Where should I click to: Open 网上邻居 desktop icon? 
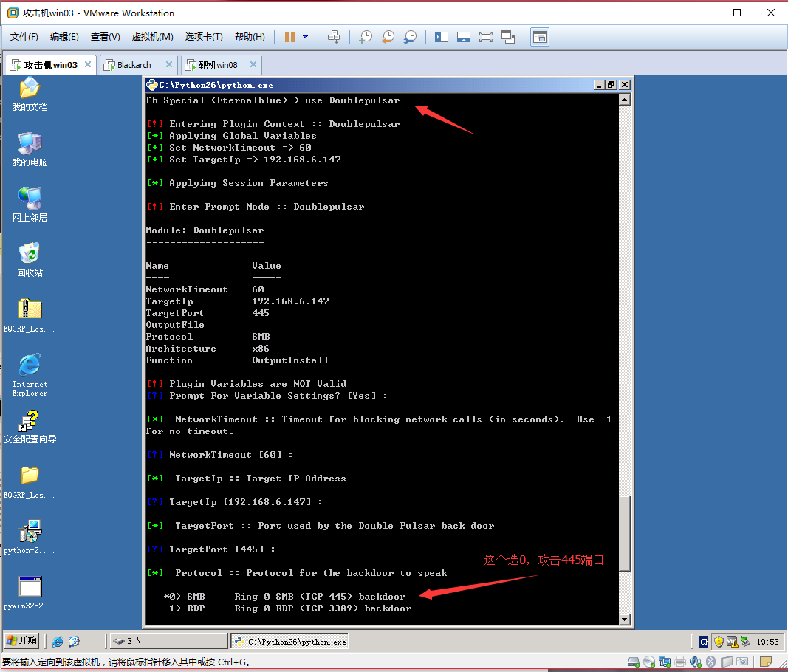coord(30,205)
